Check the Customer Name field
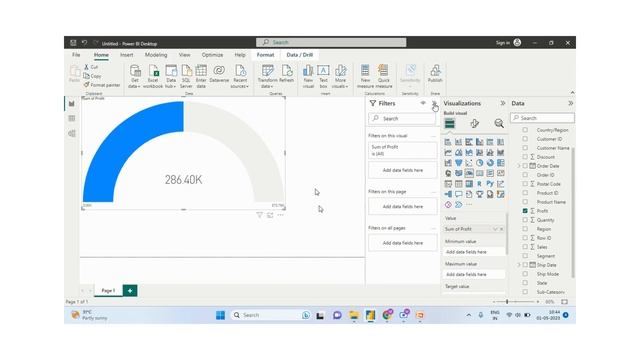Viewport: 640px width, 360px height. click(x=525, y=148)
